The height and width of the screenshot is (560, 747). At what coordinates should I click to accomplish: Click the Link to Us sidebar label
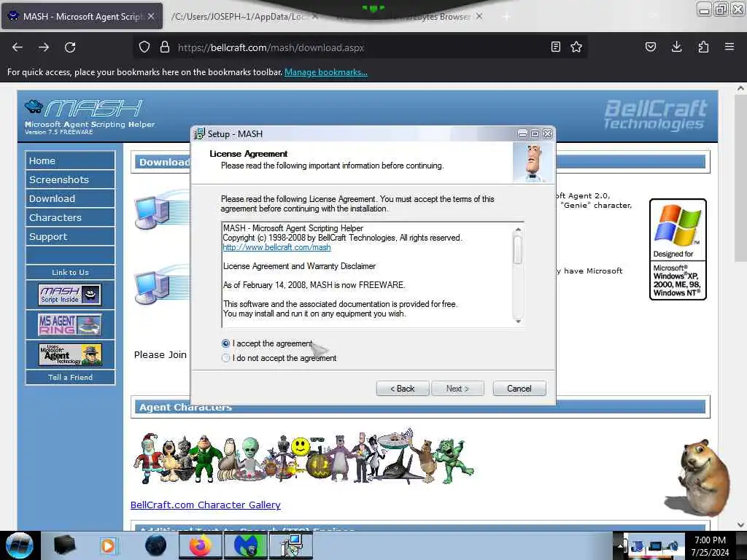[x=70, y=273]
